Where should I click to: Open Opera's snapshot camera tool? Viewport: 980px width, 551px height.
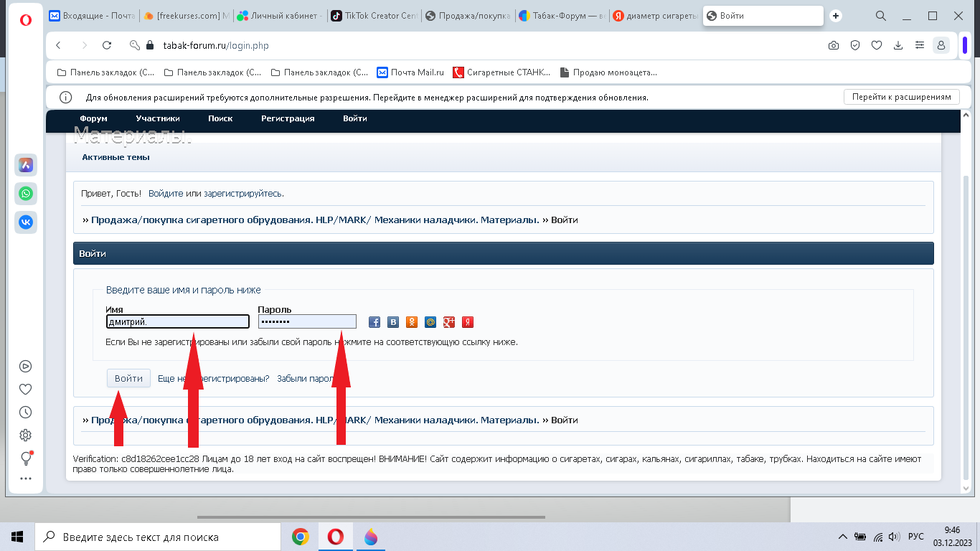click(833, 44)
